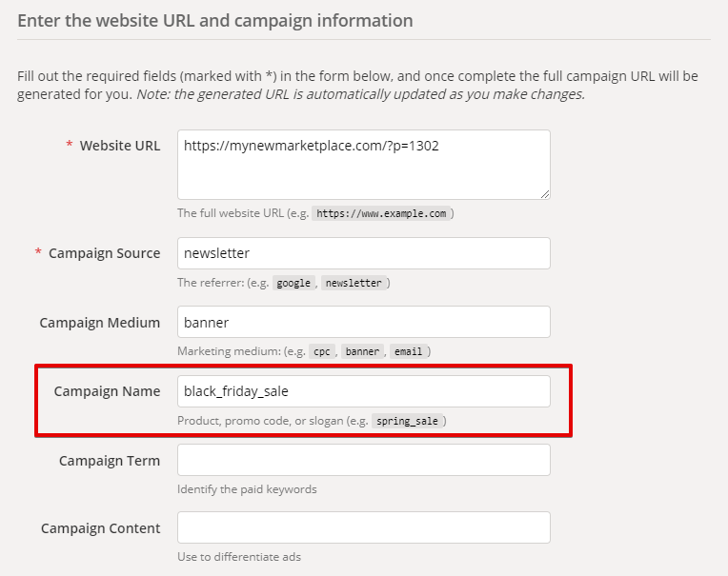
Task: Click the google example code tag
Action: pos(293,283)
